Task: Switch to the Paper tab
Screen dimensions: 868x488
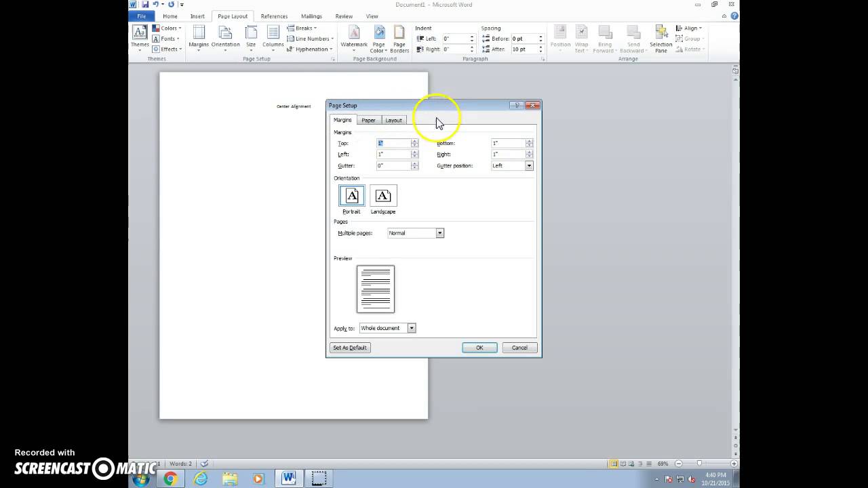Action: [x=368, y=120]
